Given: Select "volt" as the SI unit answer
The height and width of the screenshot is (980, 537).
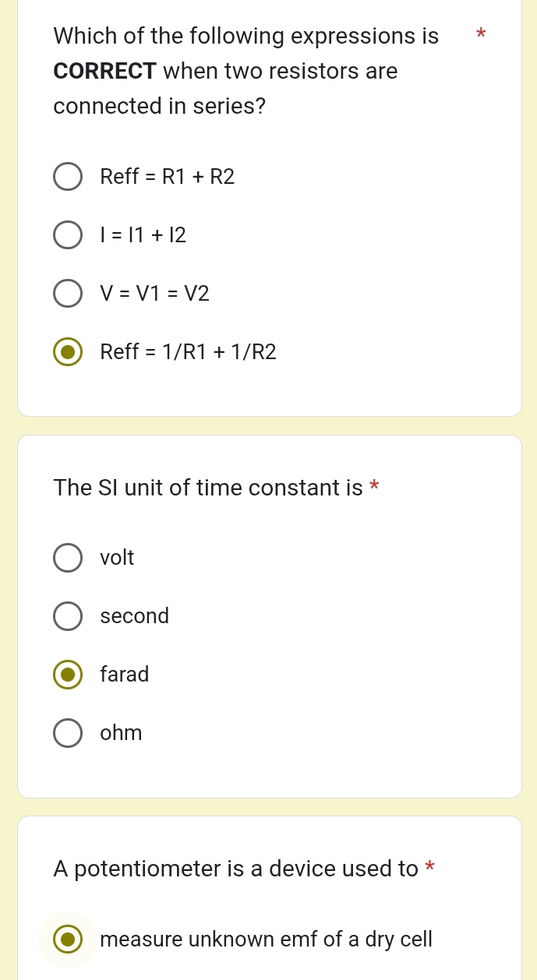Looking at the screenshot, I should [x=68, y=557].
